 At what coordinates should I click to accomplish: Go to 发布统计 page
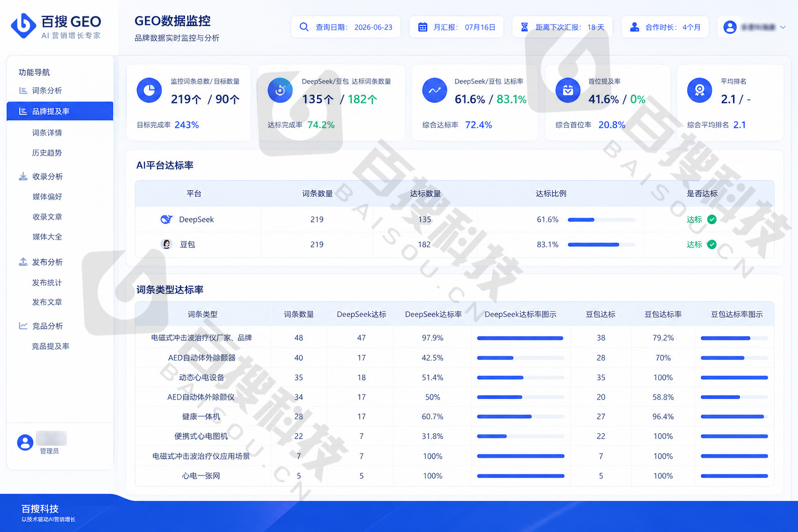[x=47, y=283]
